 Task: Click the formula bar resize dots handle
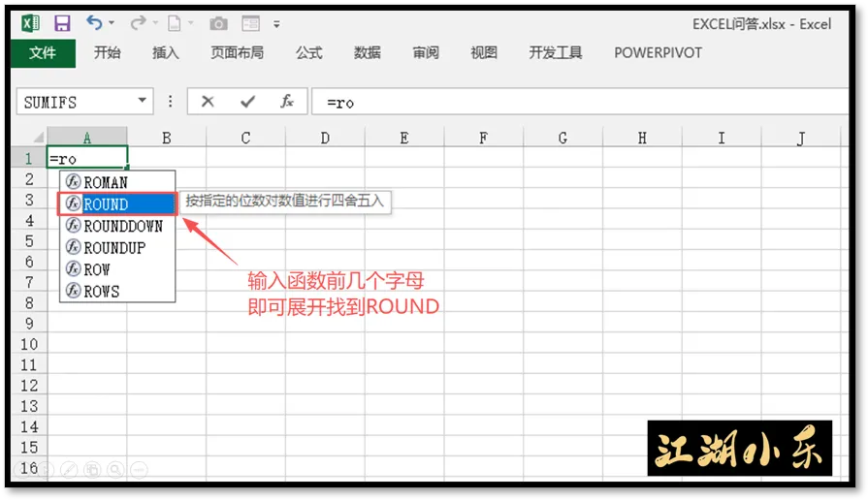tap(170, 101)
